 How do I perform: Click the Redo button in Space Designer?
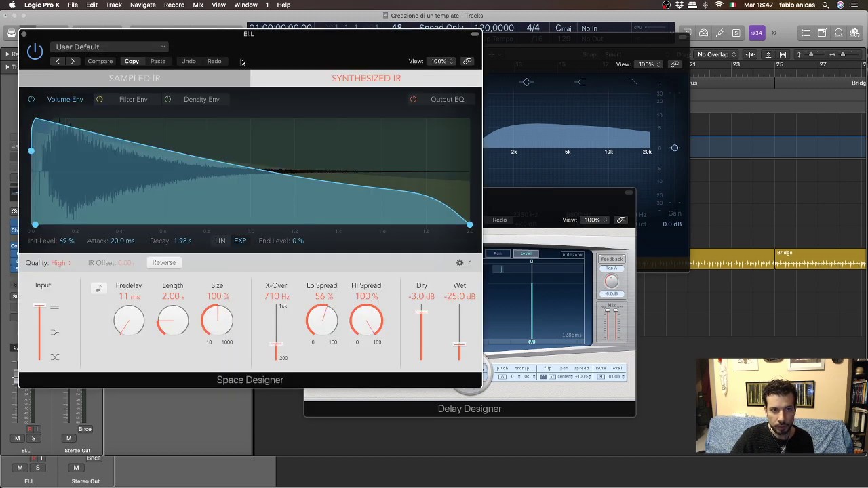click(x=214, y=61)
